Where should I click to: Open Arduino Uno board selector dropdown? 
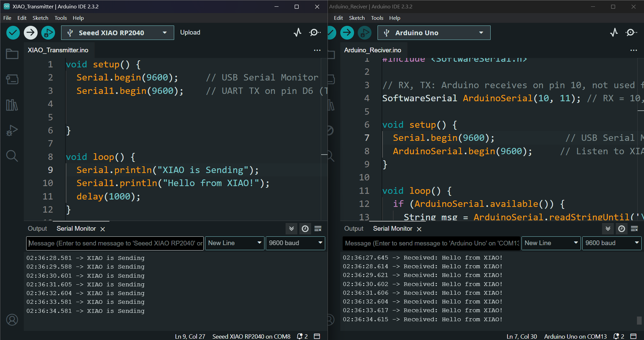(x=434, y=33)
